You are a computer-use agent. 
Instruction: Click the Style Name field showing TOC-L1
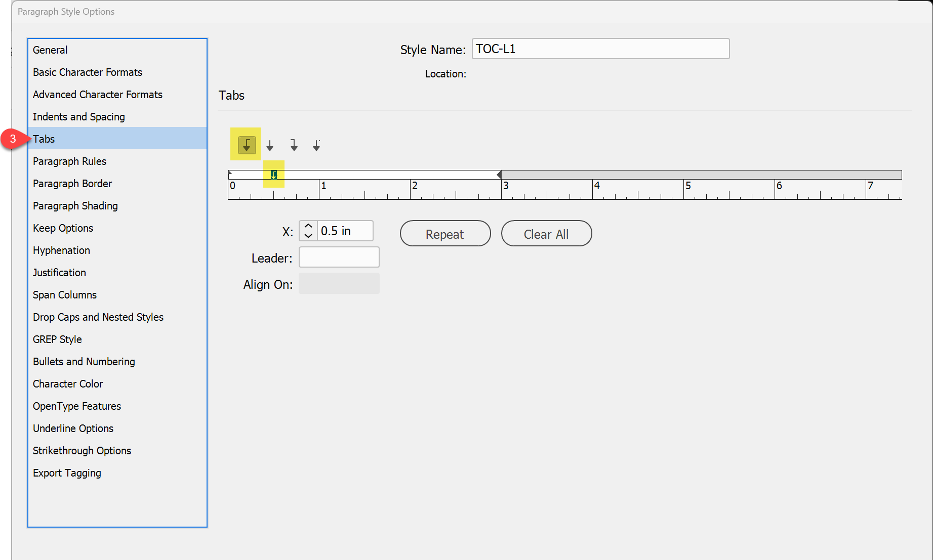coord(600,49)
